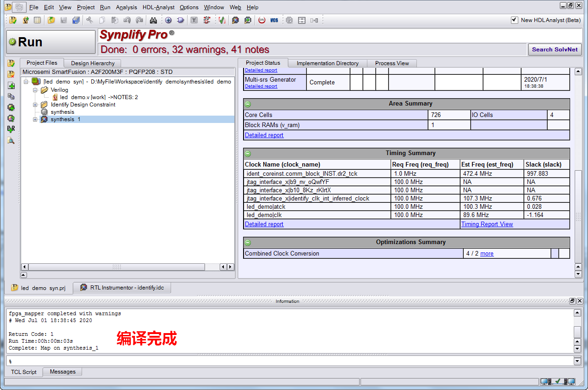Viewport: 588px width, 390px height.
Task: Open the RTL view (circle plus) icon
Action: (168, 20)
